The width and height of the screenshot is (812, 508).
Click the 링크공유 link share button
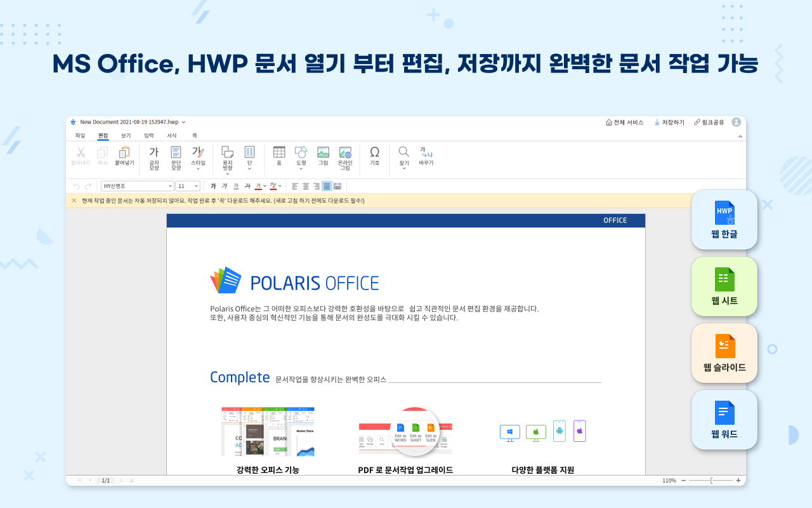[x=709, y=122]
